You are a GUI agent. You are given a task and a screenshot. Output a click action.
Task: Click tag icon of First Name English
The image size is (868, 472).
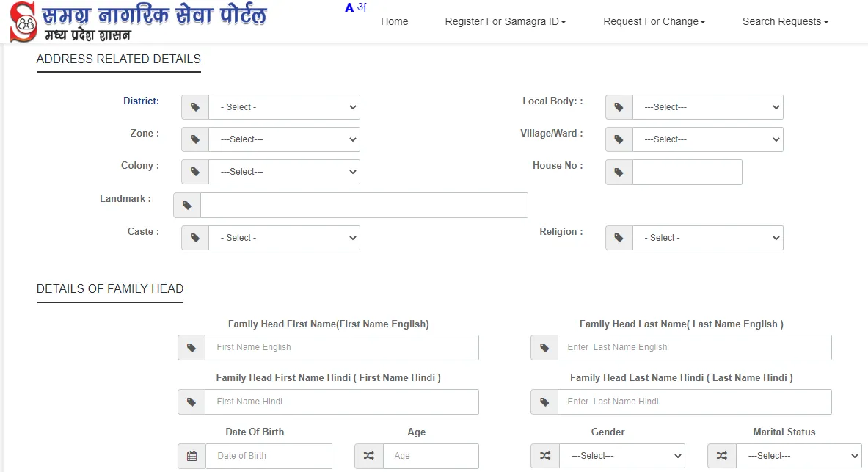click(x=192, y=347)
